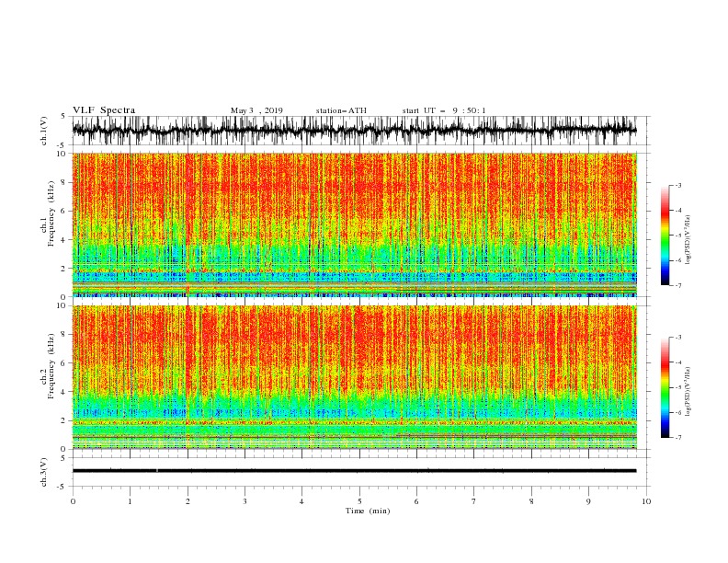
Task: Click the "-7" label on upper color bar
Action: [677, 285]
